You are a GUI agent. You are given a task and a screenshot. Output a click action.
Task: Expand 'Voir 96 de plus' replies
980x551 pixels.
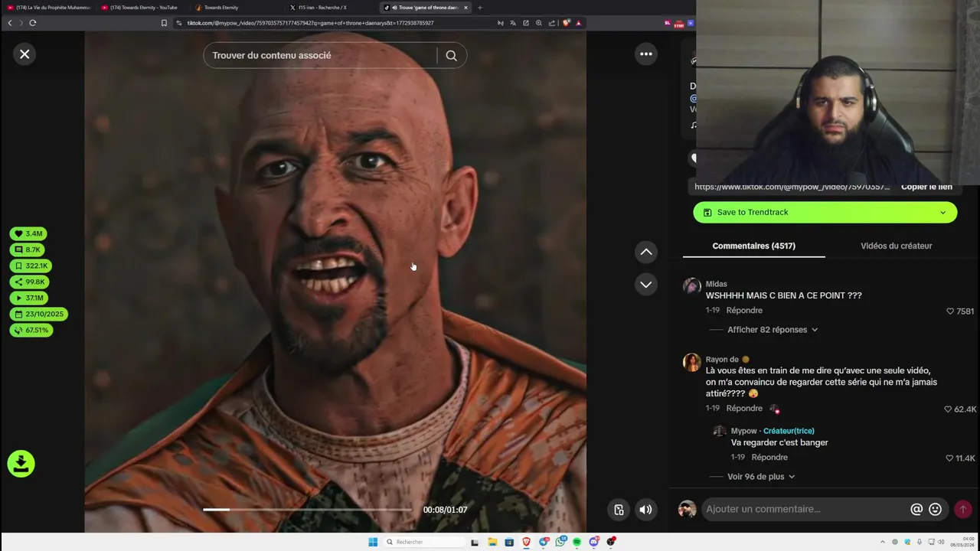(761, 476)
